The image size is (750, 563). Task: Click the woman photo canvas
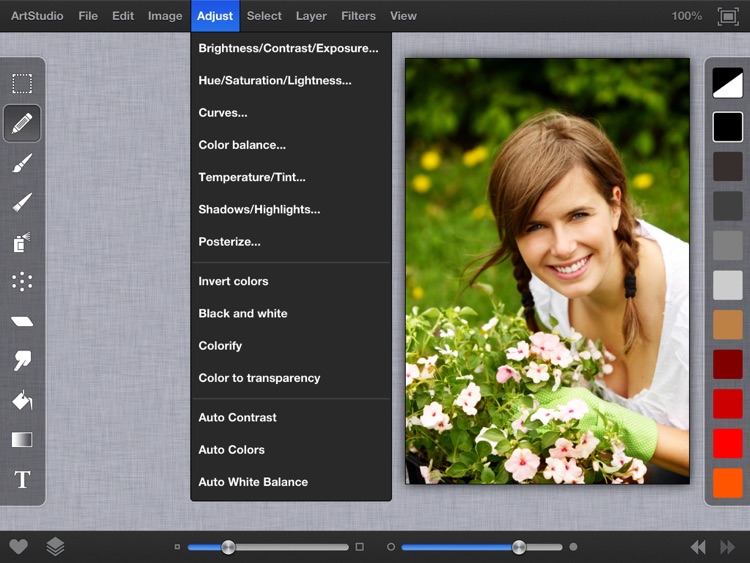coord(547,271)
